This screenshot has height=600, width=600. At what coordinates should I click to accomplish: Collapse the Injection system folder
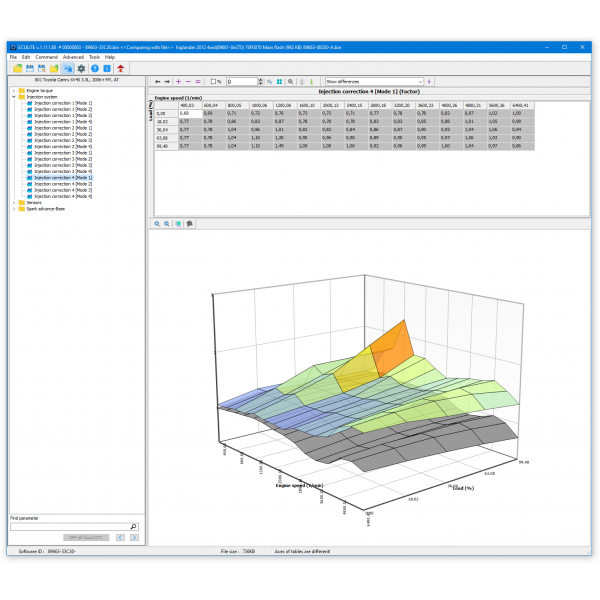13,97
